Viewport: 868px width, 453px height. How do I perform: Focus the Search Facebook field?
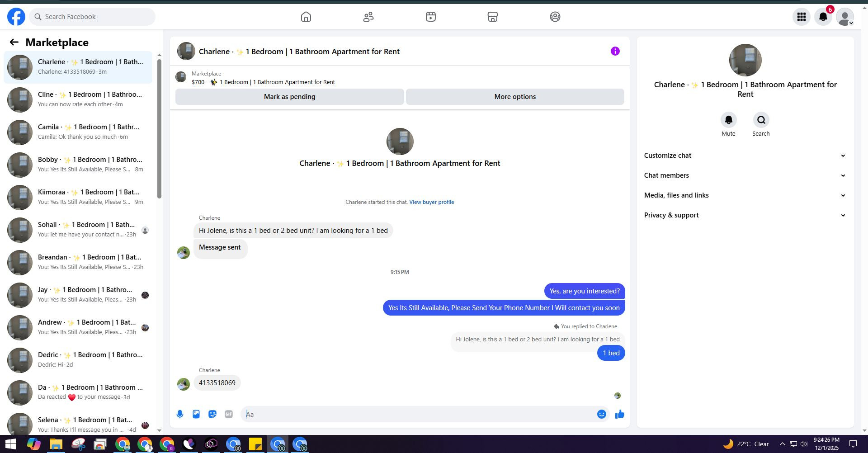92,17
